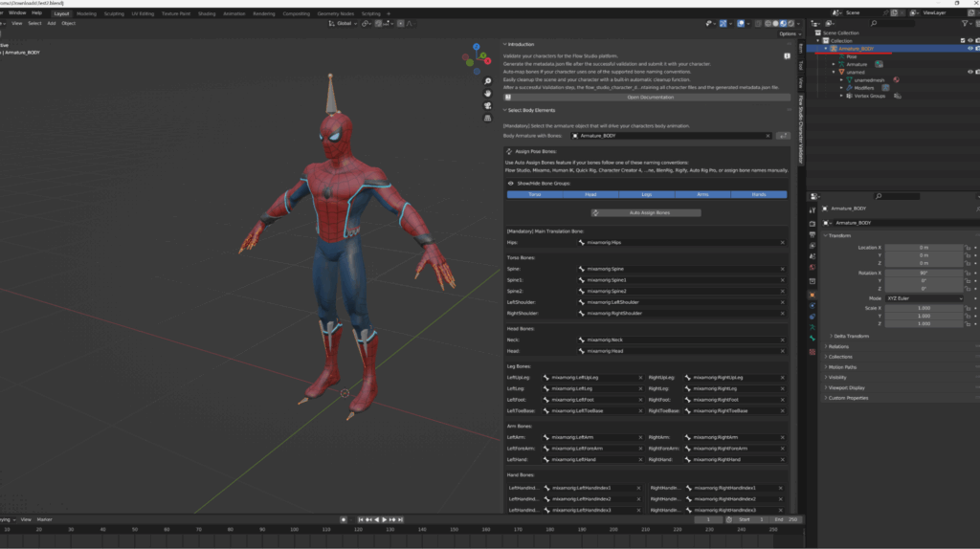
Task: Toggle snapping magnet in the header
Action: click(379, 24)
